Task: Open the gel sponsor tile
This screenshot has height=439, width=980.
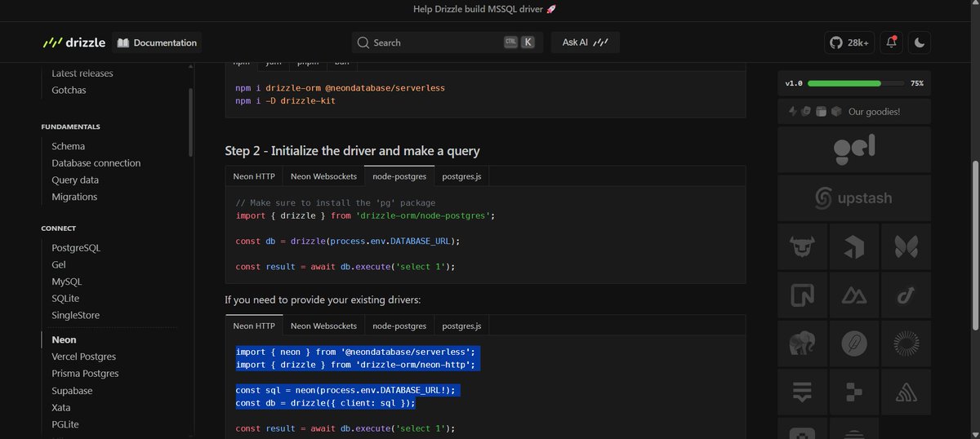Action: tap(854, 148)
